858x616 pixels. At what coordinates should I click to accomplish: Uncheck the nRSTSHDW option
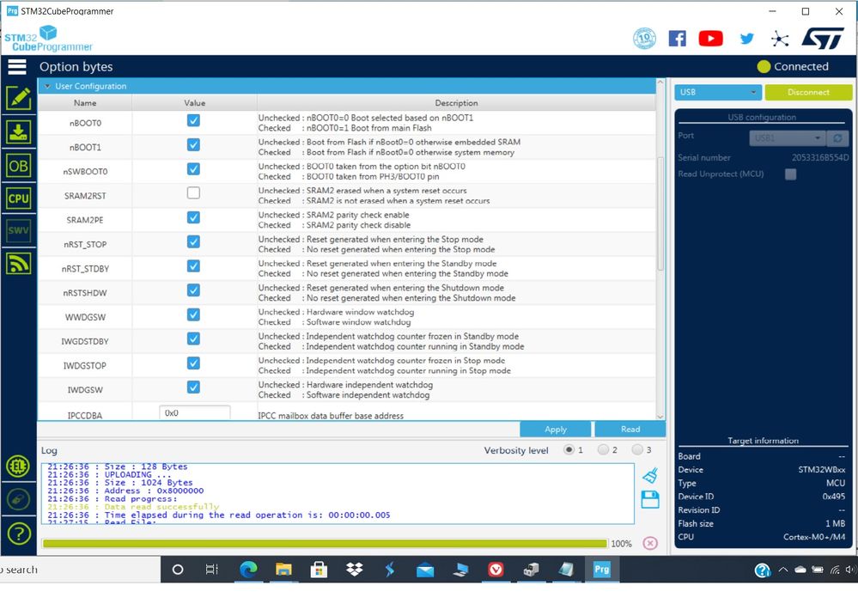(193, 290)
